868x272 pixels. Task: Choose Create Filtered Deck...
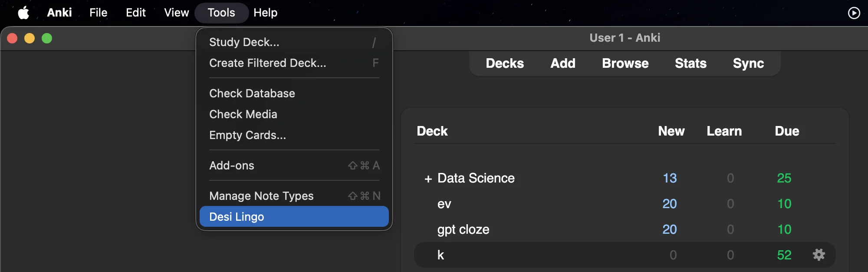[x=267, y=63]
